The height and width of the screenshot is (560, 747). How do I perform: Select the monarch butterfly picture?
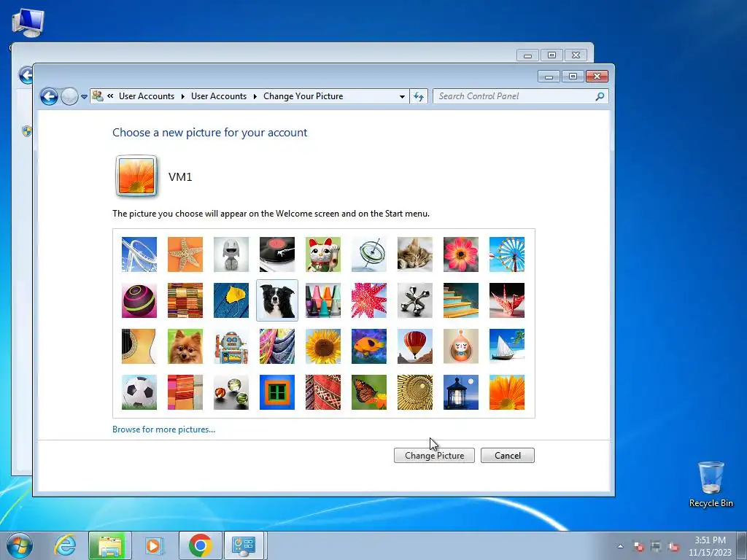point(369,392)
